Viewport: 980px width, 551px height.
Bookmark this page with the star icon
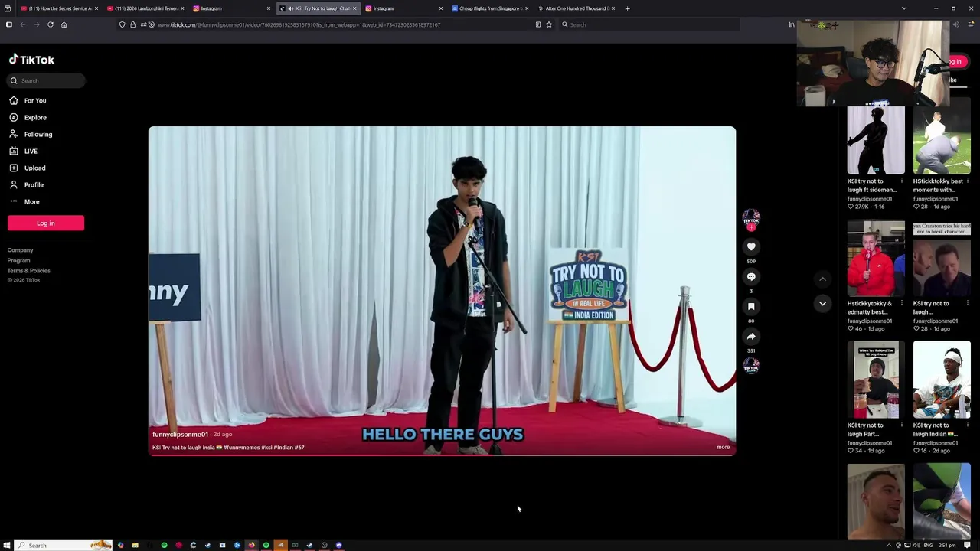pos(549,24)
